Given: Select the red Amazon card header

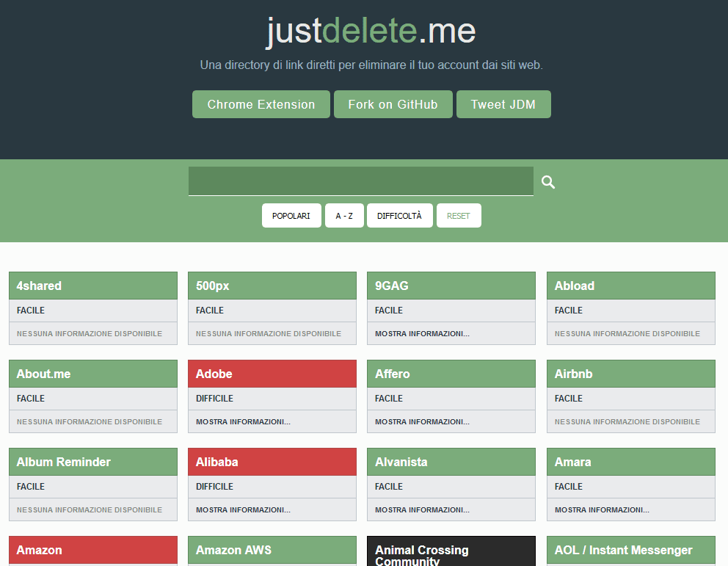Looking at the screenshot, I should click(92, 550).
